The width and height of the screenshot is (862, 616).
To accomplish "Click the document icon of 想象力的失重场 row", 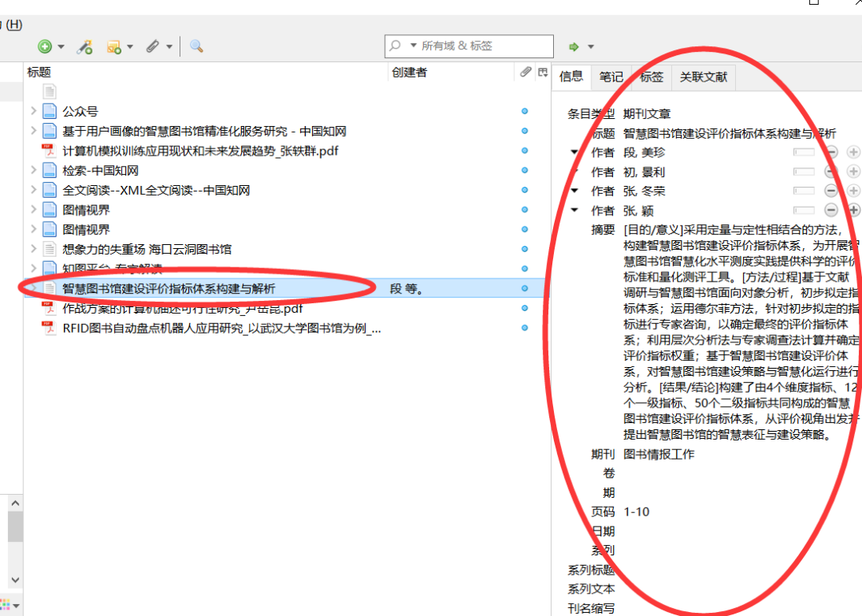I will point(49,249).
